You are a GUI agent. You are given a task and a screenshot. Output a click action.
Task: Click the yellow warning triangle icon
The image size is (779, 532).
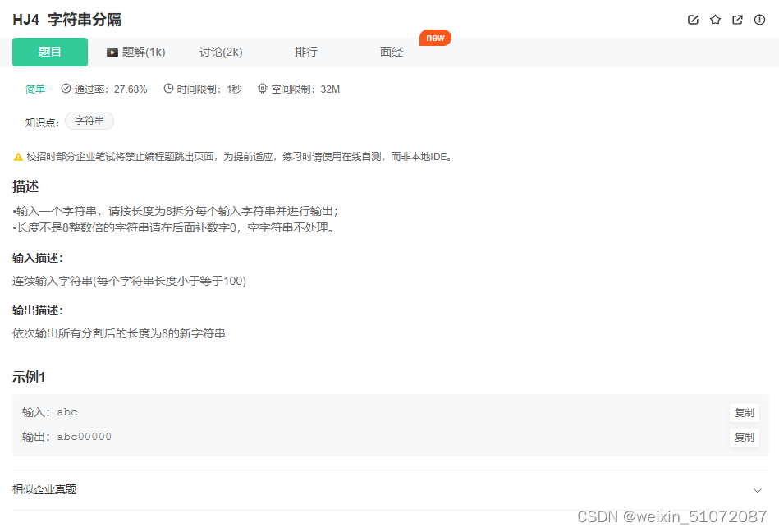coord(18,157)
